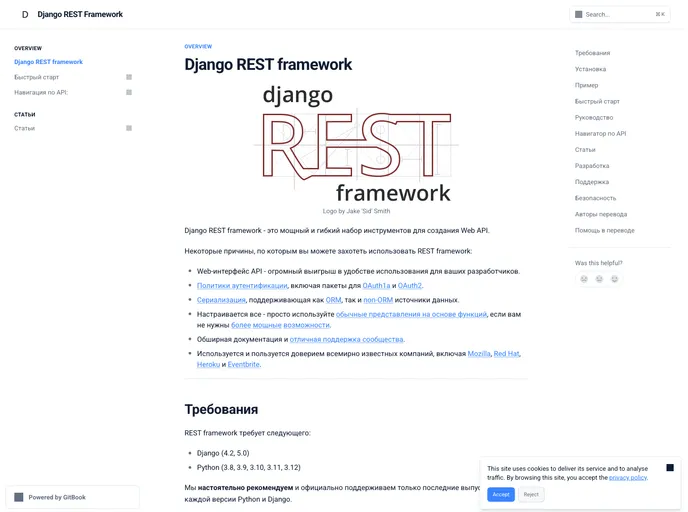The image size is (688, 512).
Task: Open the возможности link
Action: [306, 325]
